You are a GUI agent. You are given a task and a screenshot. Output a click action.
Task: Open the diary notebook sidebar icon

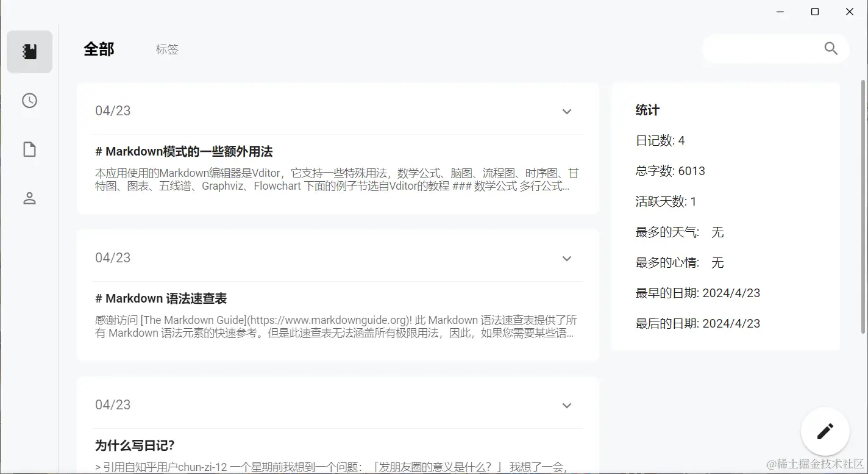(29, 52)
